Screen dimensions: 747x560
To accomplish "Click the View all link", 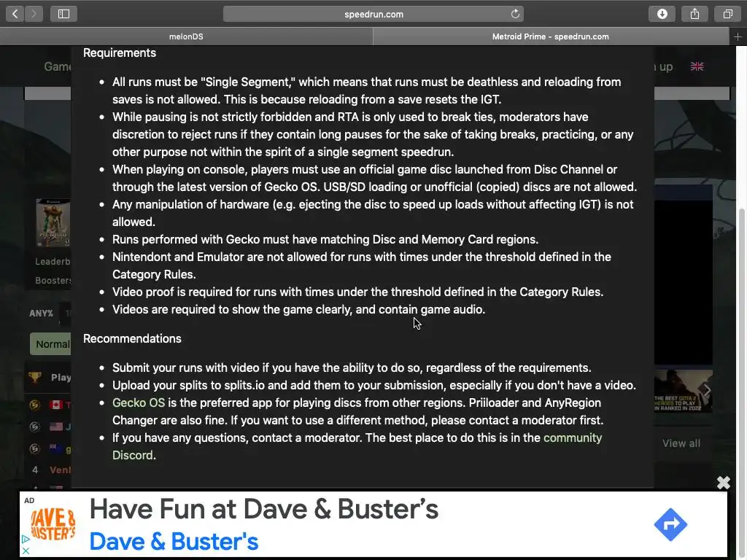I will click(681, 443).
